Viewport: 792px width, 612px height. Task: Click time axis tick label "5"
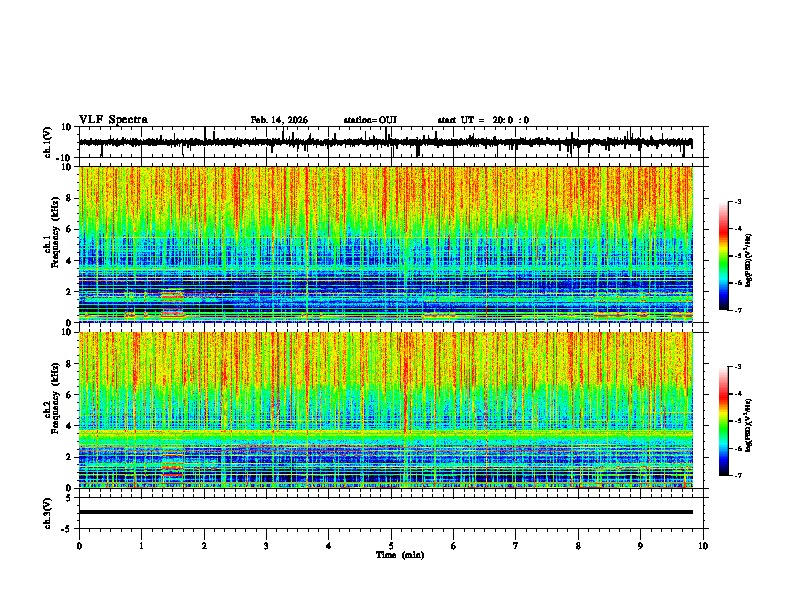391,546
